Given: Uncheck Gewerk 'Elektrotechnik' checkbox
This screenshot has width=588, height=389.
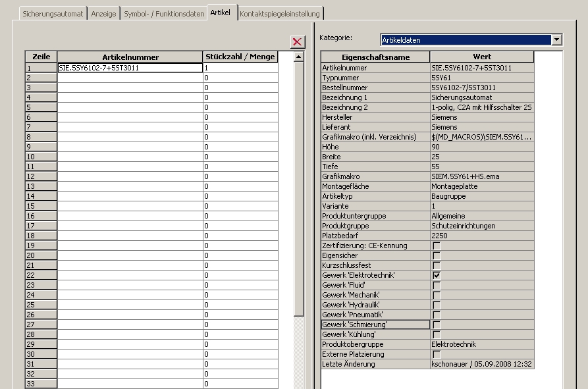Looking at the screenshot, I should pyautogui.click(x=437, y=275).
